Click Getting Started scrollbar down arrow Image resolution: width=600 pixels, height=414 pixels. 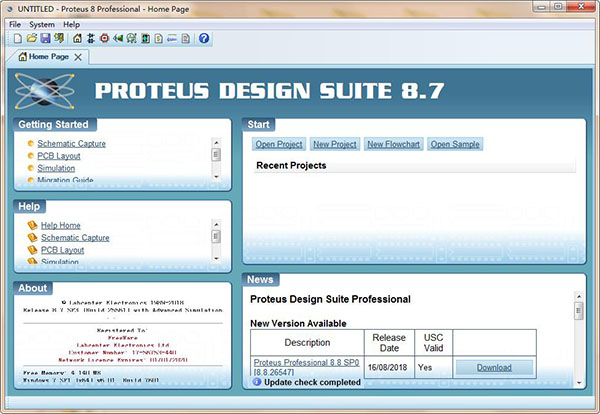click(x=216, y=177)
